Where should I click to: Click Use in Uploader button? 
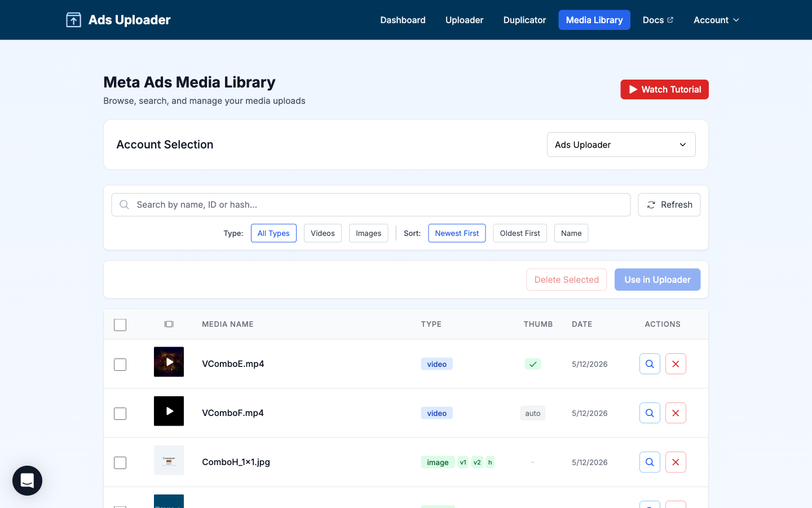coord(657,279)
